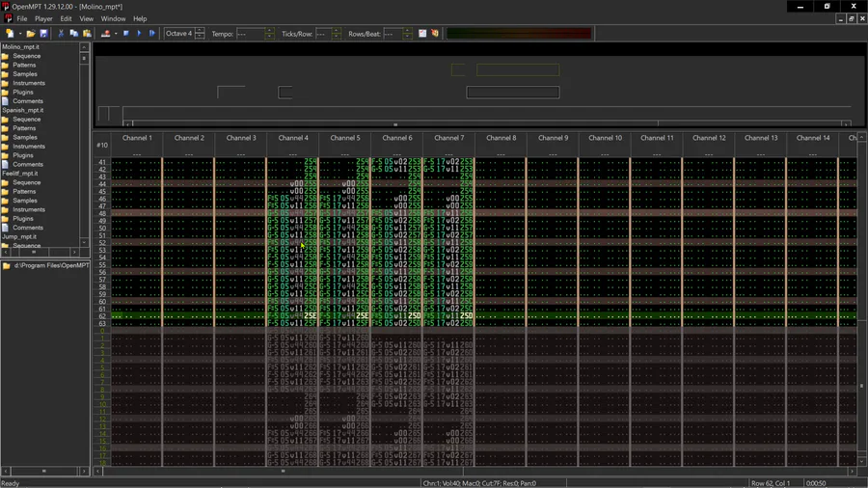Screen dimensions: 868x488
Task: Open the New file dropdown arrow
Action: 20,34
